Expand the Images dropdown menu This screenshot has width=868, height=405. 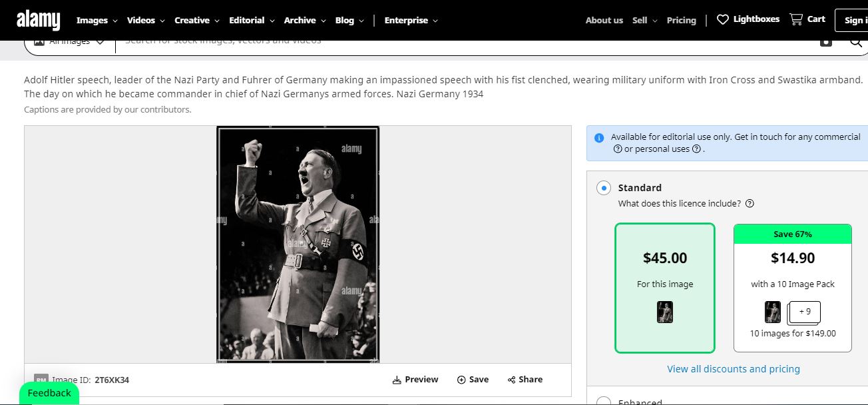pos(97,20)
